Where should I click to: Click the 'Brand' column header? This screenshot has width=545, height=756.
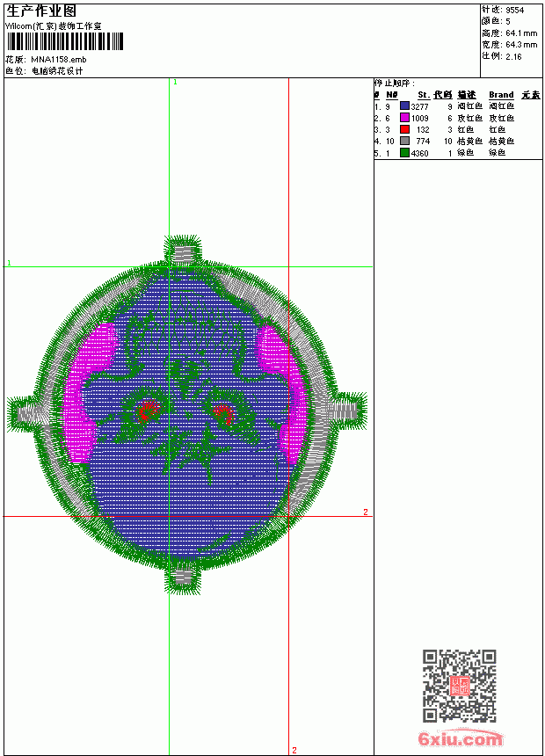click(x=501, y=95)
